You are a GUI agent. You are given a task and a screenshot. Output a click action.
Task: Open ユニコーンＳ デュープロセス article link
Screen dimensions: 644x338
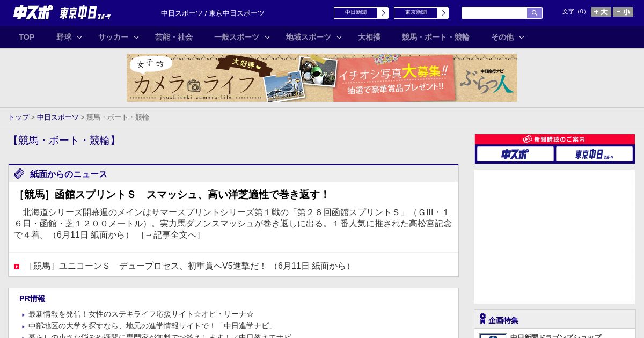pos(189,266)
